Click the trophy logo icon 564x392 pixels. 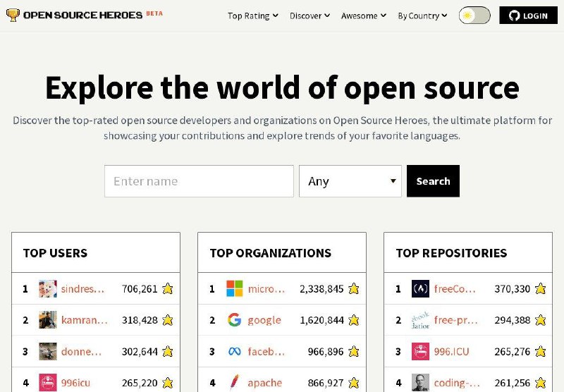13,15
